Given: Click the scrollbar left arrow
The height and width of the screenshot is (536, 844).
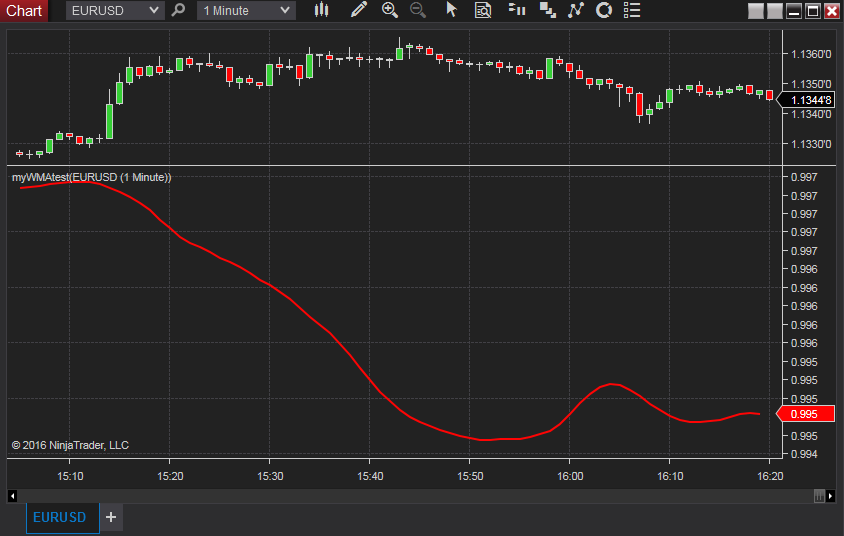Looking at the screenshot, I should pyautogui.click(x=12, y=496).
